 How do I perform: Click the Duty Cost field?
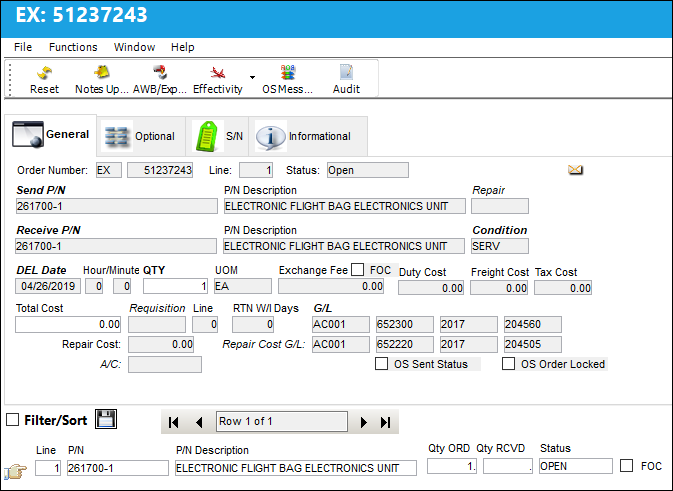point(431,288)
